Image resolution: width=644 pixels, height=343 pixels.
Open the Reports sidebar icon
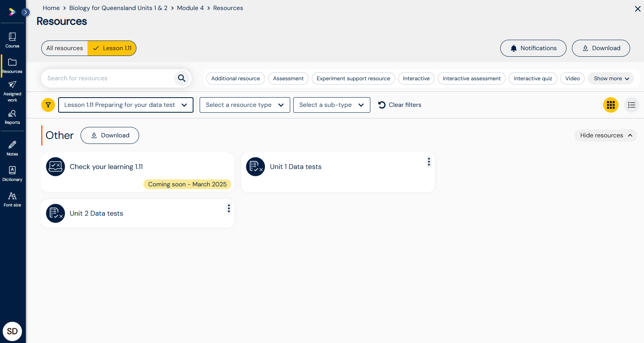tap(12, 117)
